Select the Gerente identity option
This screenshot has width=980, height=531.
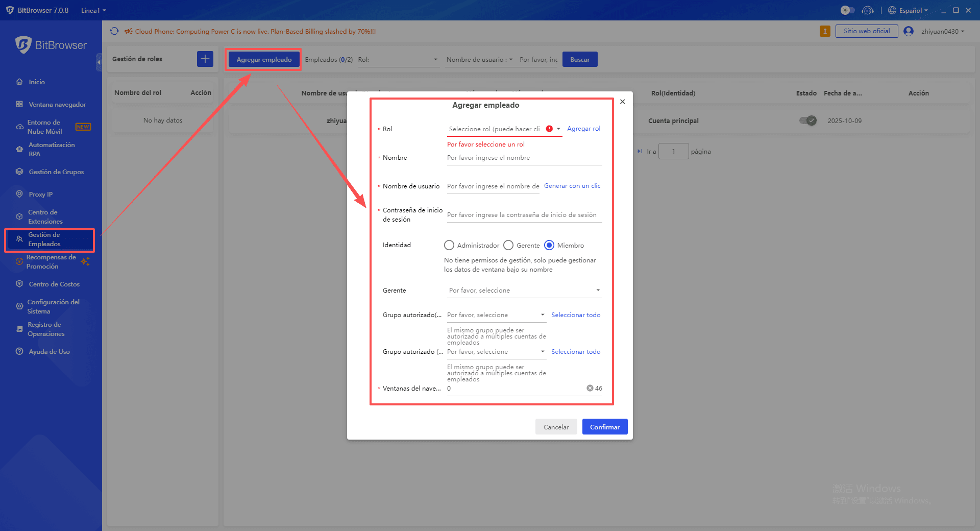pos(508,245)
